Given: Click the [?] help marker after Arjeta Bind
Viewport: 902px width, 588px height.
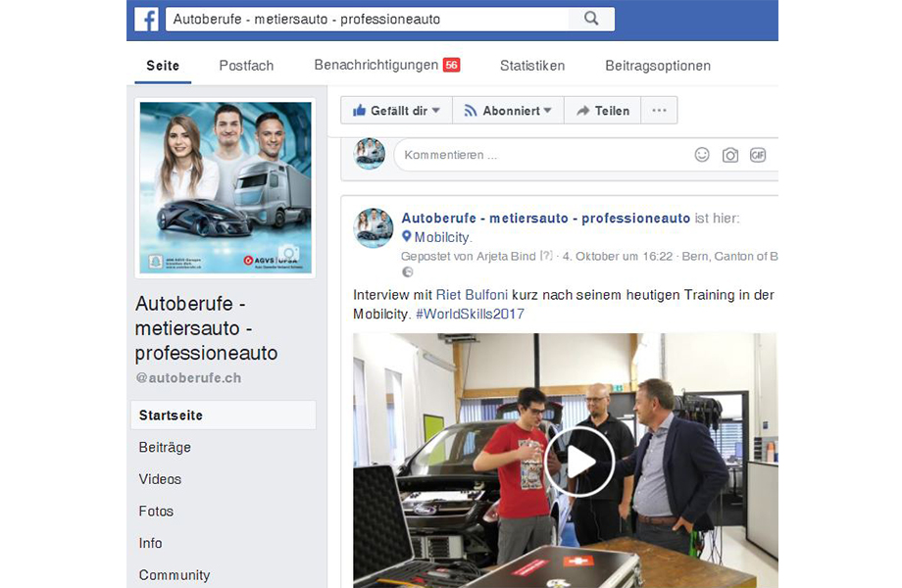Looking at the screenshot, I should click(x=546, y=256).
